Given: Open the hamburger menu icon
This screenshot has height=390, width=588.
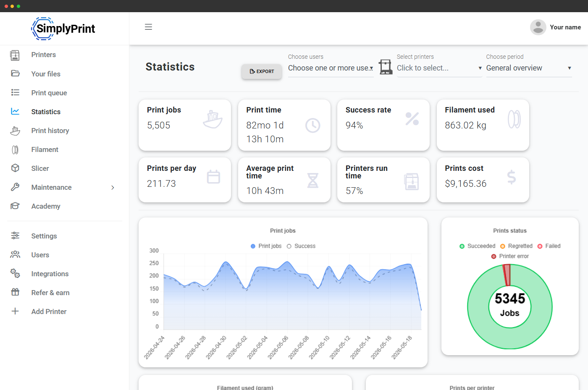Looking at the screenshot, I should pyautogui.click(x=148, y=27).
